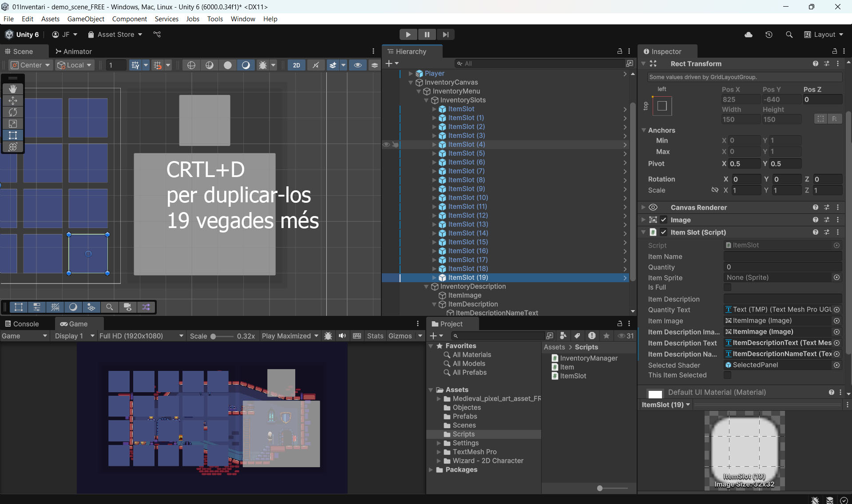Open Full HD resolution dropdown

click(x=141, y=336)
